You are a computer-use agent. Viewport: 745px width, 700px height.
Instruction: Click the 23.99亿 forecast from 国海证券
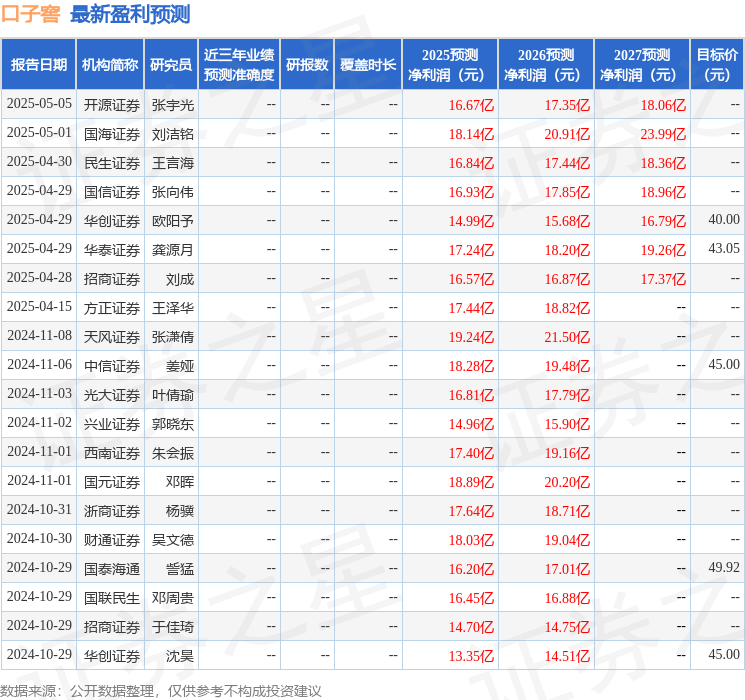663,133
